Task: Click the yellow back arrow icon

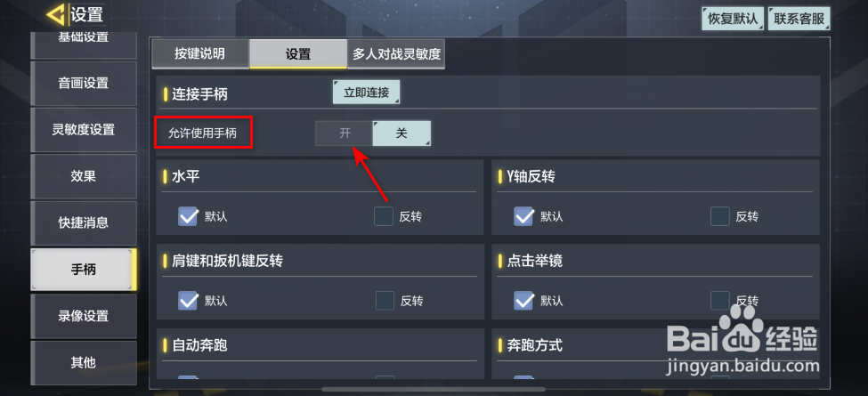Action: (55, 15)
